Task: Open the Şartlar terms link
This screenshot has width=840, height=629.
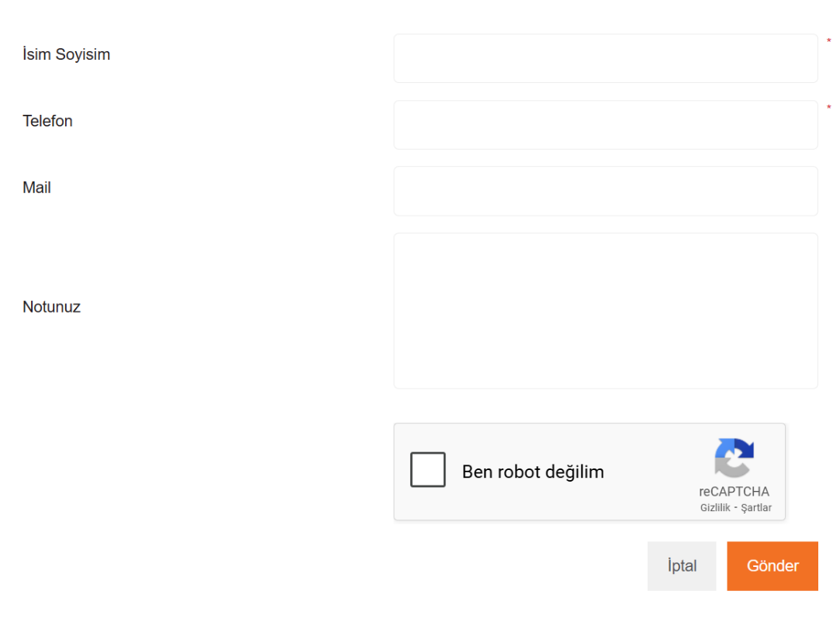Action: [x=756, y=508]
